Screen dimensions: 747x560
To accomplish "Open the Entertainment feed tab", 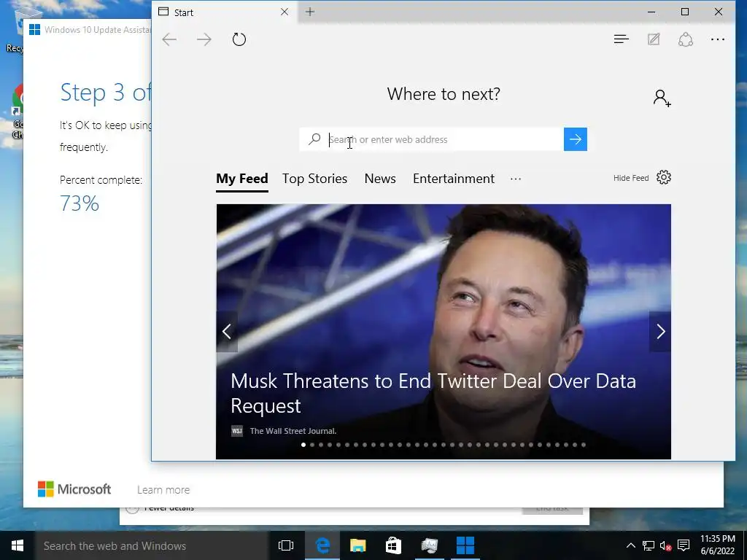I will [454, 179].
